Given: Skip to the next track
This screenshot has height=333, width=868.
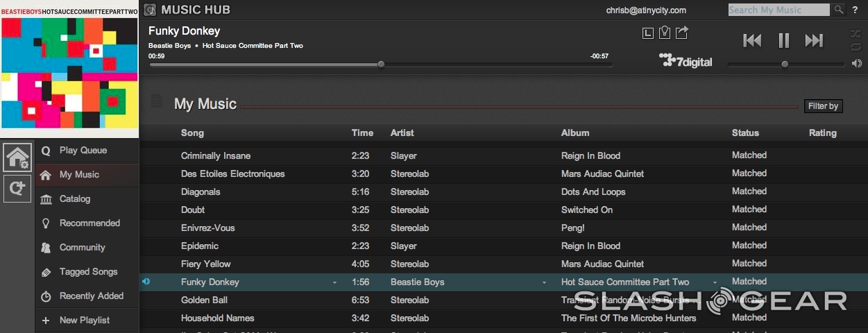Looking at the screenshot, I should point(814,41).
